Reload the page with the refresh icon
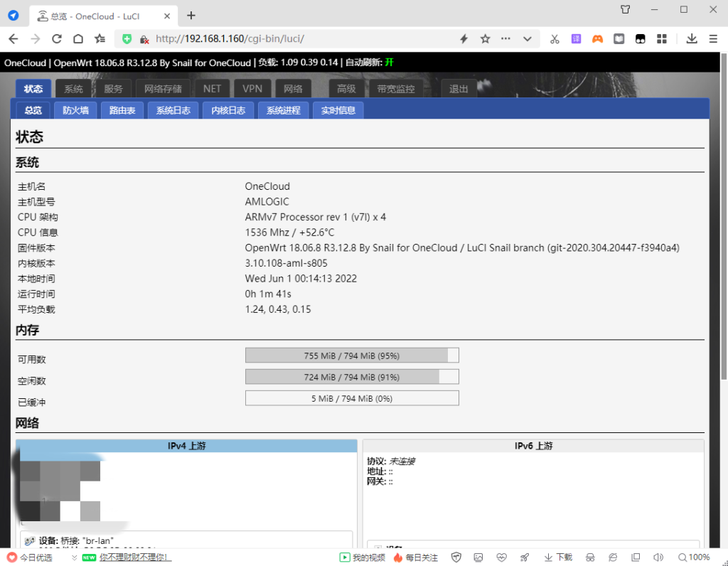728x566 pixels. point(57,39)
